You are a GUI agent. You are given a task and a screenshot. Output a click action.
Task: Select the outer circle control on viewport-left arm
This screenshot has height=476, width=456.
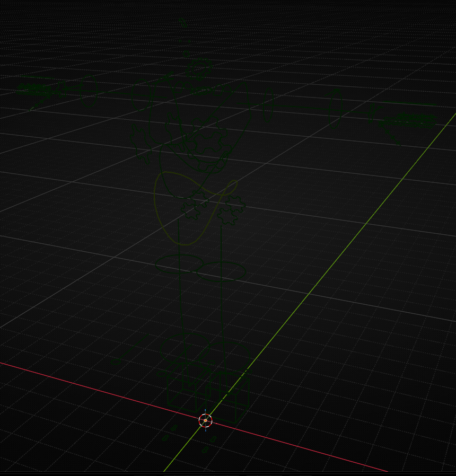[89, 91]
